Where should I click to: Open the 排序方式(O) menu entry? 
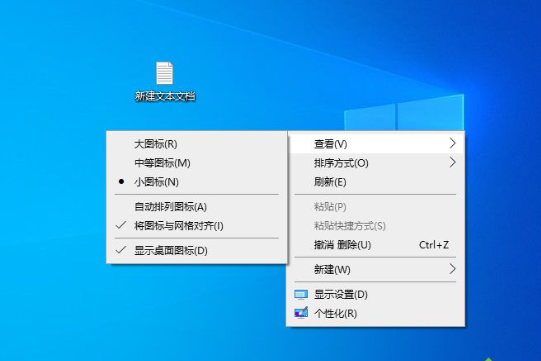coord(375,163)
